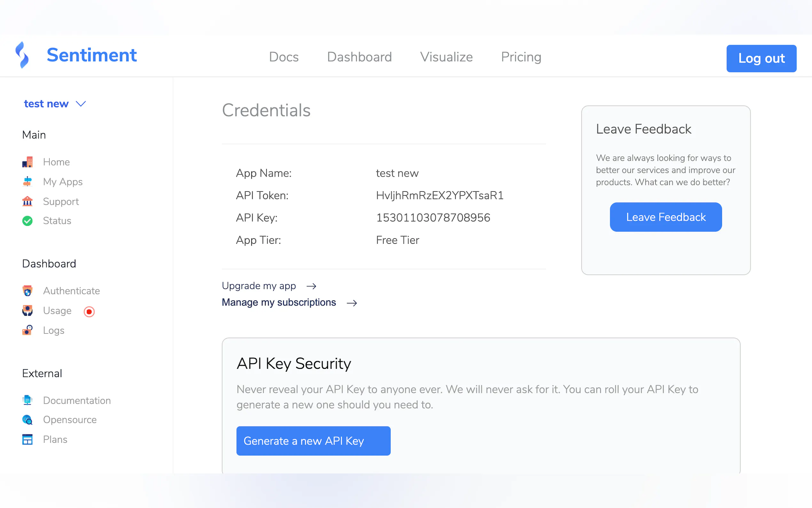Click the Opensource magnifier globe icon
Screen dimensions: 812x508
point(27,420)
